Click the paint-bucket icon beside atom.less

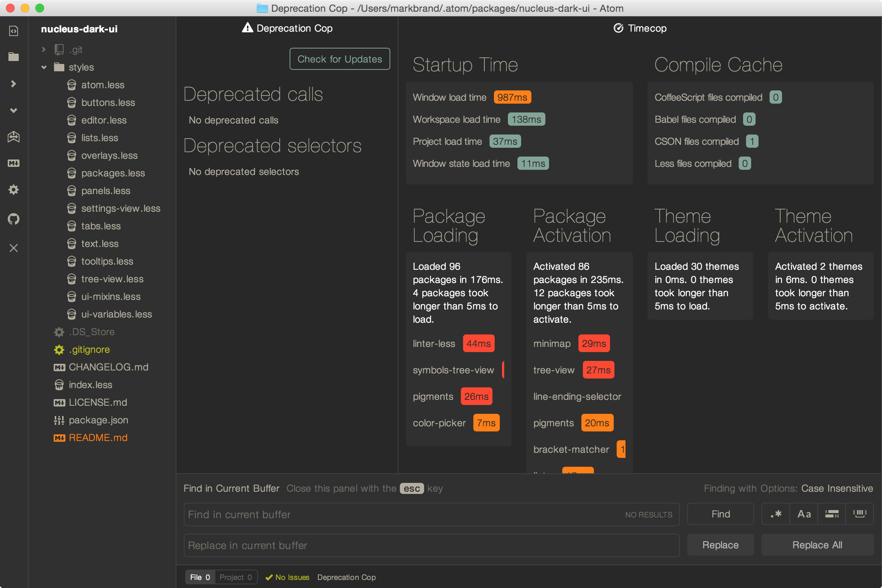coord(71,85)
